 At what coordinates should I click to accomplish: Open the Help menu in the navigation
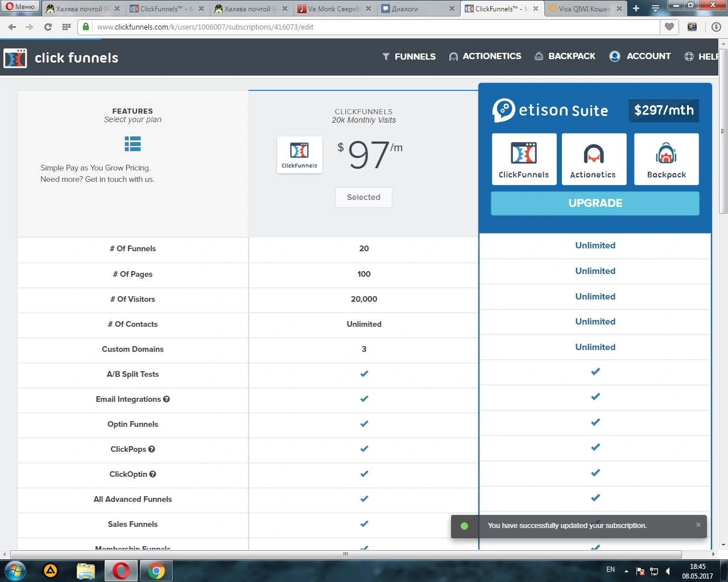click(702, 56)
